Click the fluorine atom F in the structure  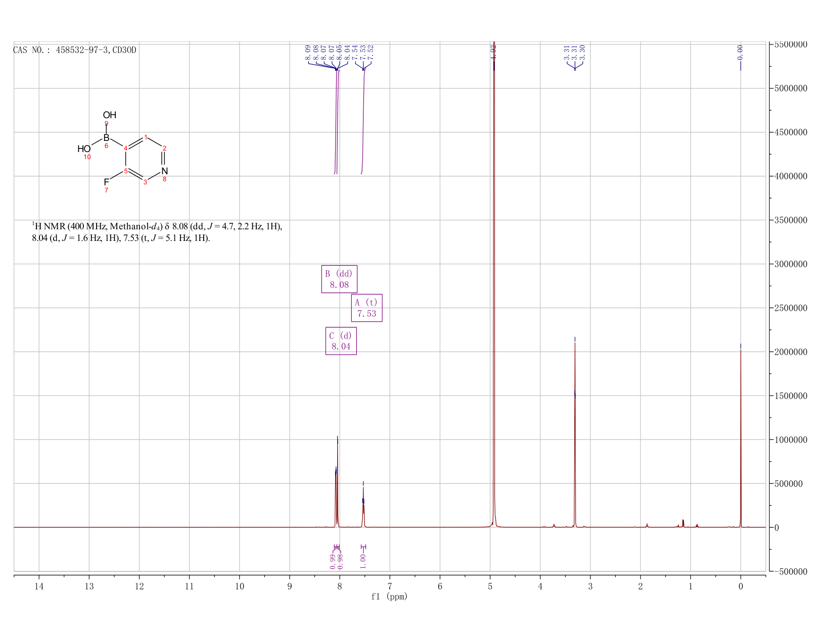[106, 182]
